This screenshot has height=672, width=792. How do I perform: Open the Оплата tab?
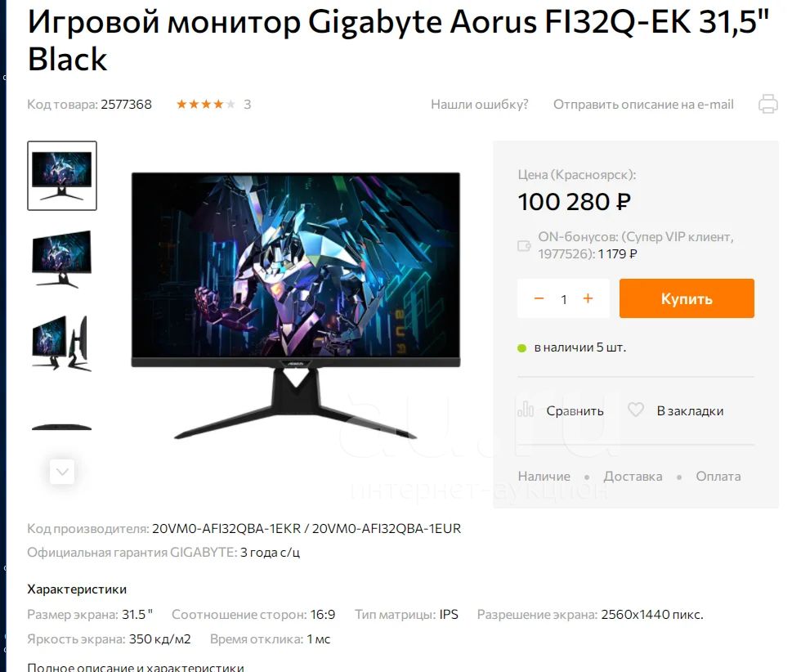718,477
